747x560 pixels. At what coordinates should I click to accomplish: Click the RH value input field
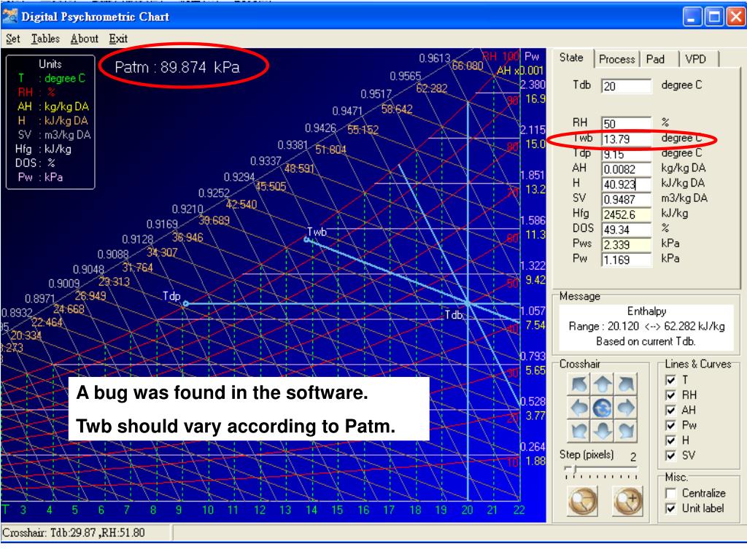626,124
